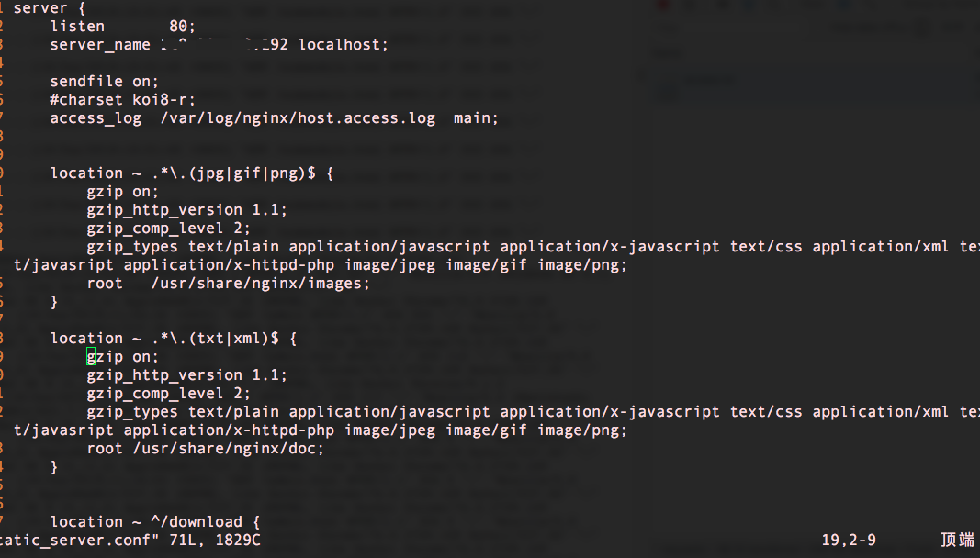The height and width of the screenshot is (558, 980).
Task: Click the '顶端' scroll position indicator
Action: click(957, 541)
